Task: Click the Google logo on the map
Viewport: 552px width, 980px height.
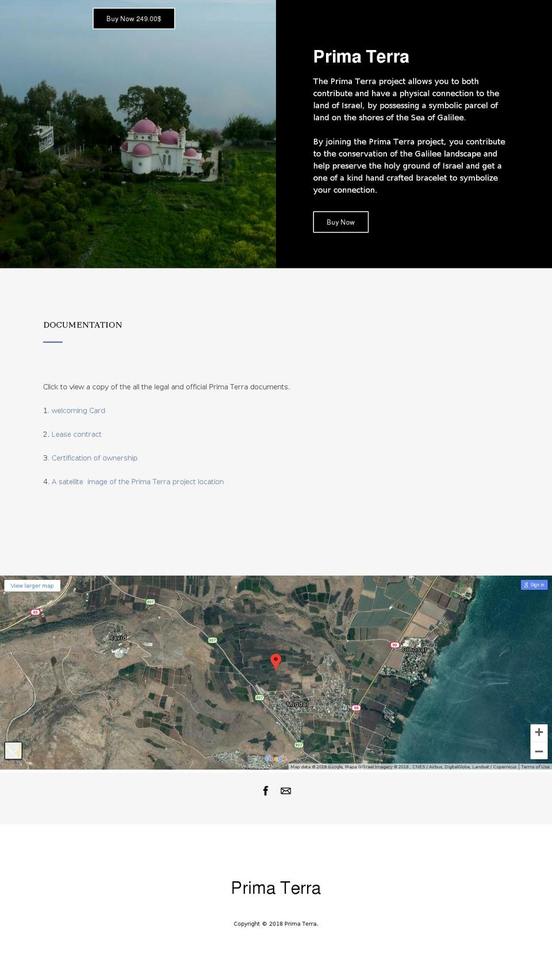Action: coord(275,759)
